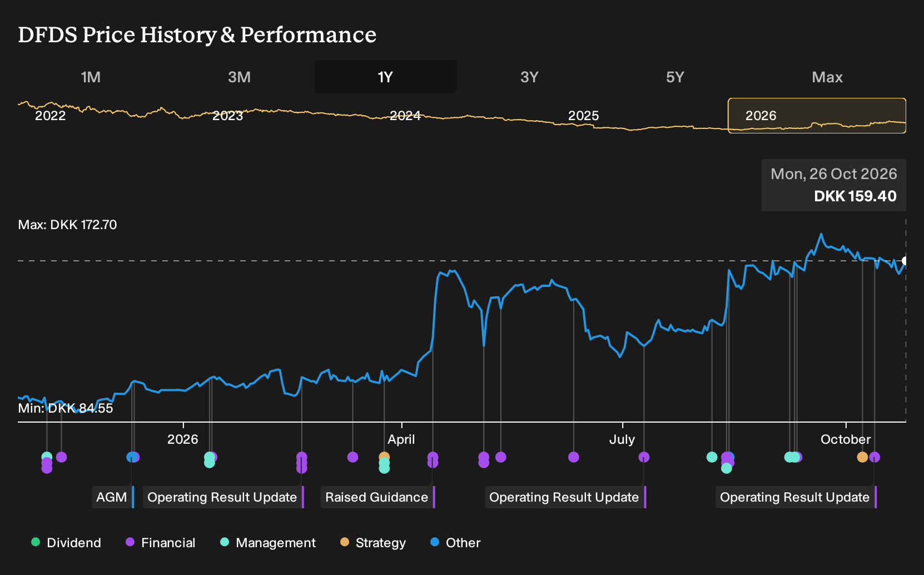Toggle the Financial legend filter
Image resolution: width=924 pixels, height=575 pixels.
[x=160, y=543]
